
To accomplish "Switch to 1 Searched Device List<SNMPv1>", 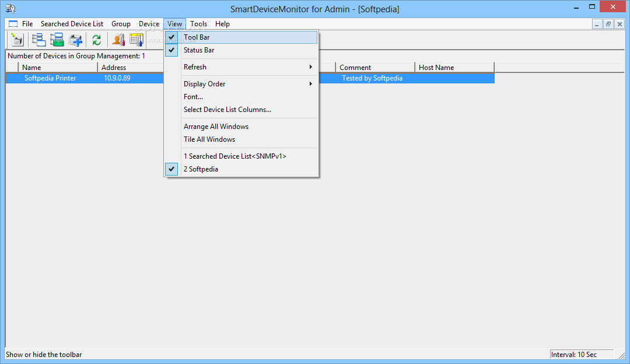I will click(x=241, y=156).
